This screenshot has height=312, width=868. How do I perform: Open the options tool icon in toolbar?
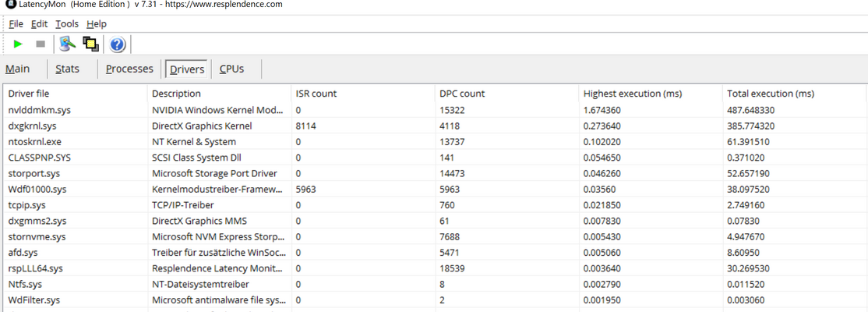coord(68,44)
